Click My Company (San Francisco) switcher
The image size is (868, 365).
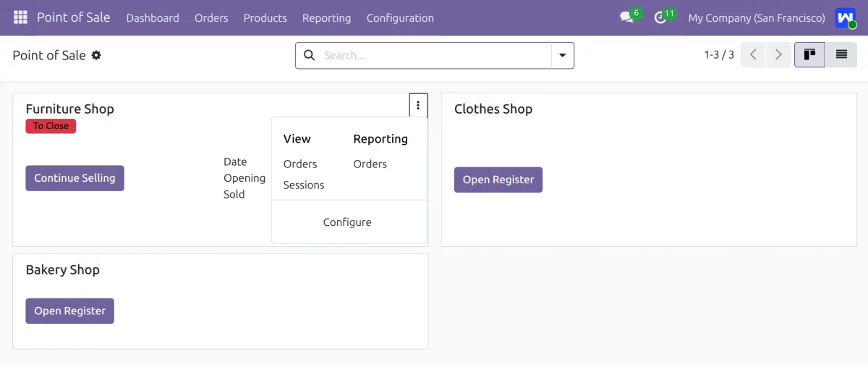757,17
